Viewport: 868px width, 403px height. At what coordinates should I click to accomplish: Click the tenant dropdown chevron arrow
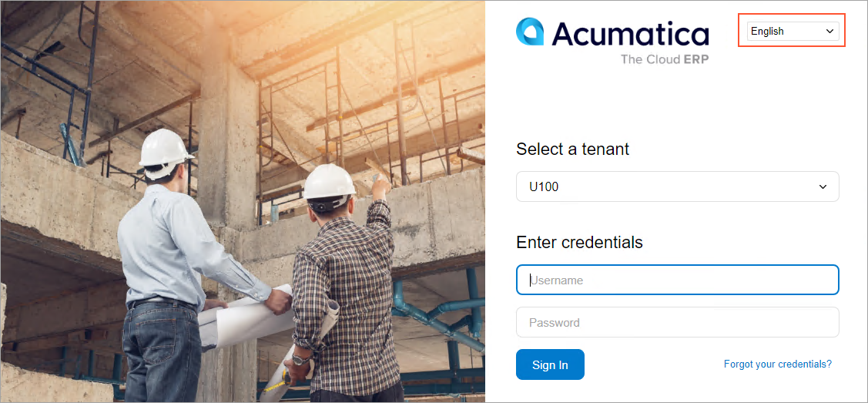pyautogui.click(x=823, y=186)
